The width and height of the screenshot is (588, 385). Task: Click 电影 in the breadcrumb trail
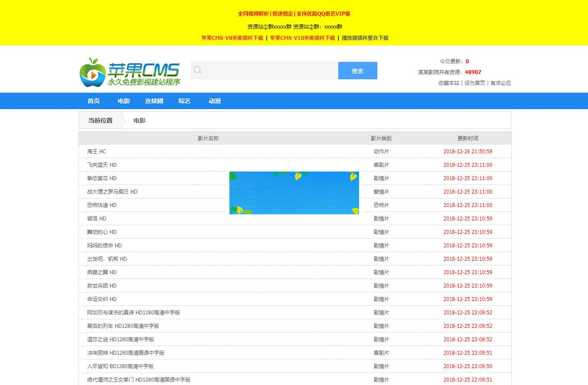pyautogui.click(x=139, y=120)
